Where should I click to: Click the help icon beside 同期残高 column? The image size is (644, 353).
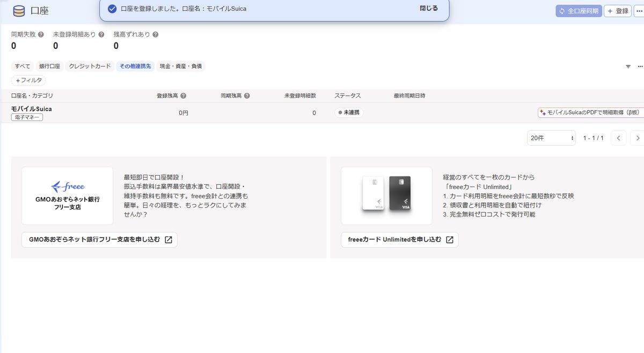[x=247, y=96]
